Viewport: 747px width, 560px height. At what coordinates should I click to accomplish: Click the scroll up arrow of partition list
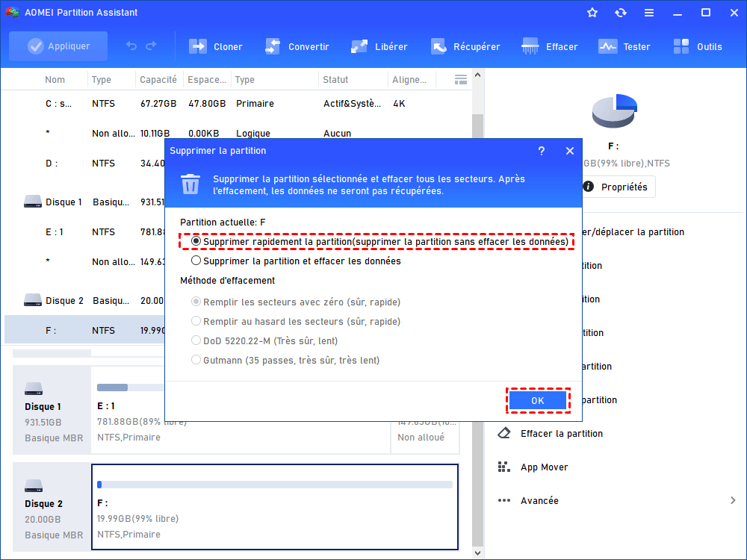click(x=477, y=75)
